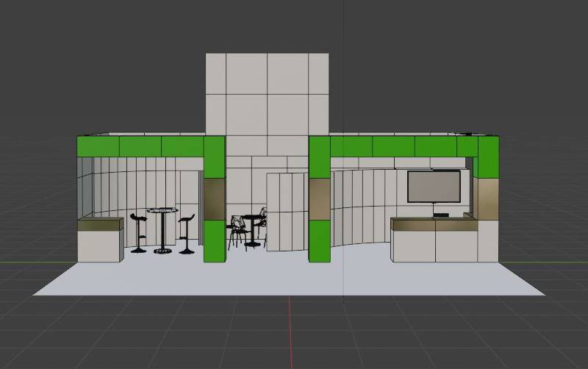588x369 pixels.
Task: Click the small device on right counter
Action: pos(441,215)
